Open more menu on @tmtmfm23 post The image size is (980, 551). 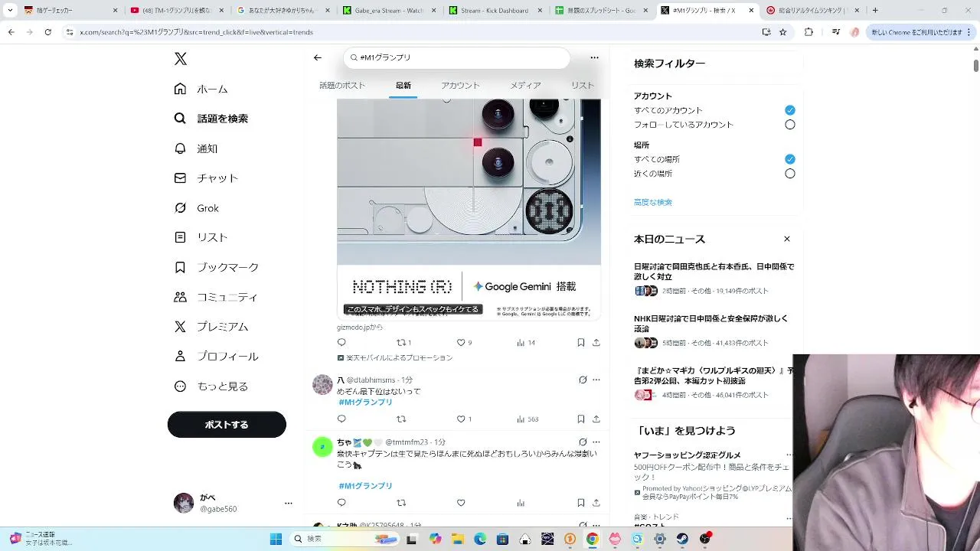point(596,442)
